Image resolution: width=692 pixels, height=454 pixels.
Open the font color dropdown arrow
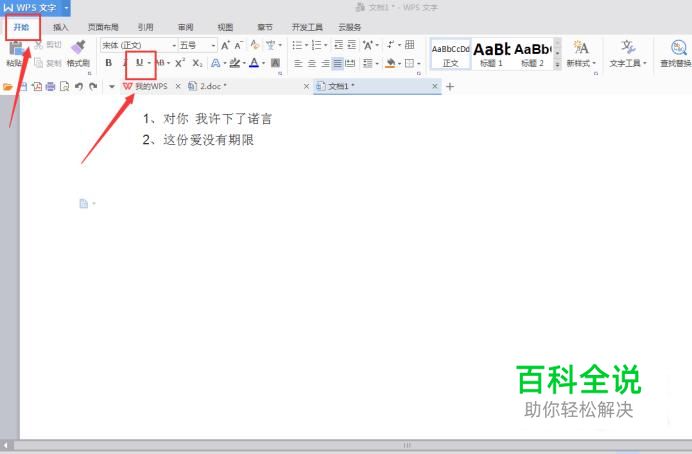(263, 63)
